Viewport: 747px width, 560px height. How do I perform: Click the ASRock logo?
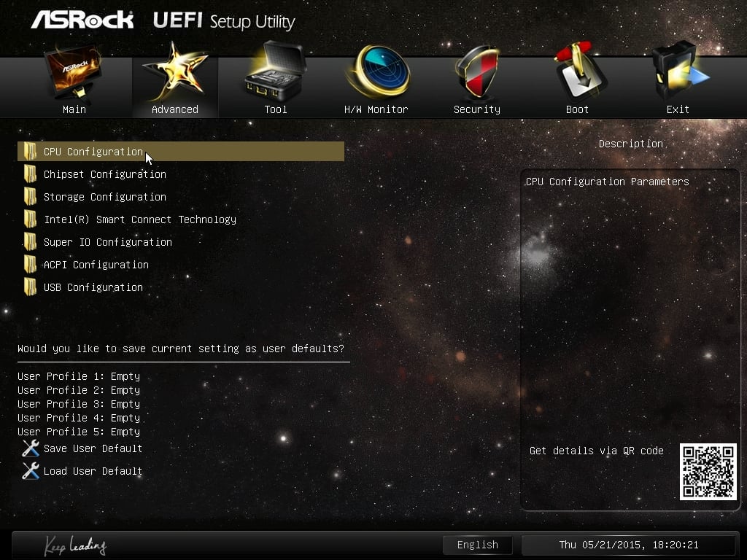[x=82, y=20]
